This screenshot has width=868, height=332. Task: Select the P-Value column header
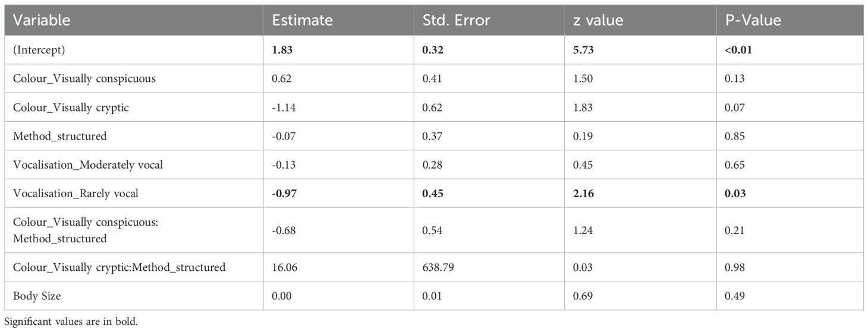click(x=754, y=20)
